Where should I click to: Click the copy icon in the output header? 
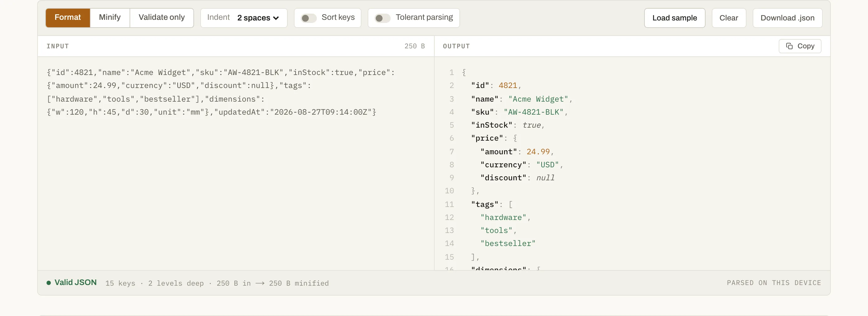pos(789,46)
